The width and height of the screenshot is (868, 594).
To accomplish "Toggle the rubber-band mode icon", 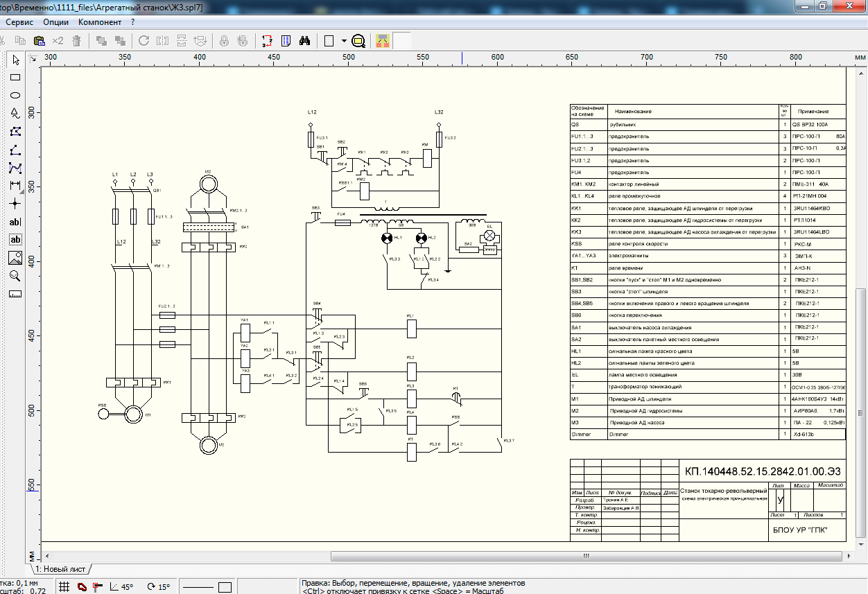I will [97, 586].
